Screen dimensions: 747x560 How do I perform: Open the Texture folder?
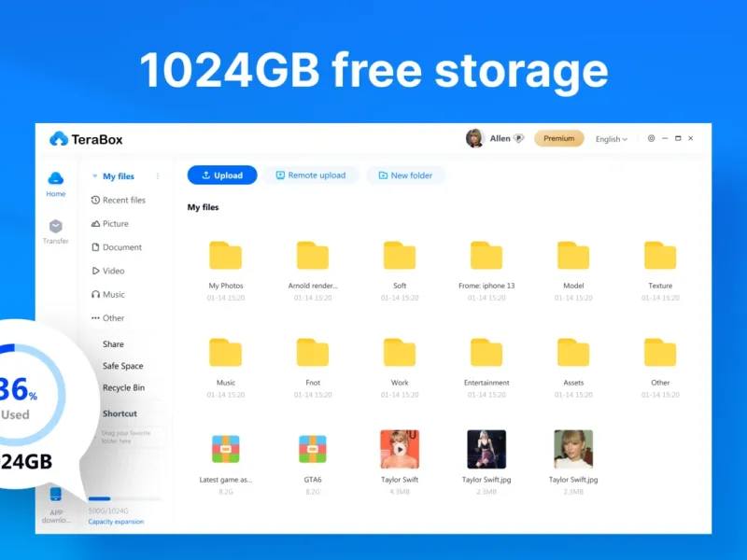point(660,256)
